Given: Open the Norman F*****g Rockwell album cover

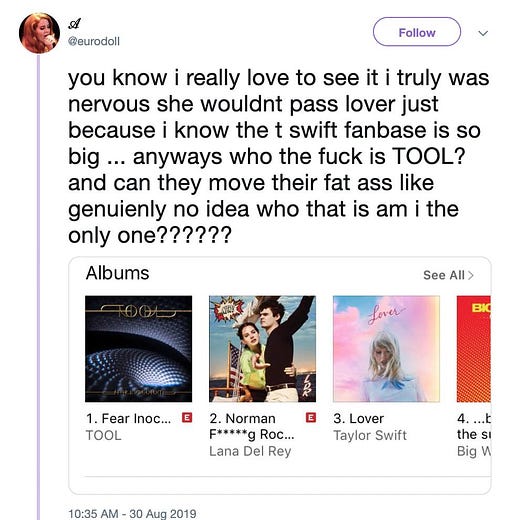Looking at the screenshot, I should (262, 349).
